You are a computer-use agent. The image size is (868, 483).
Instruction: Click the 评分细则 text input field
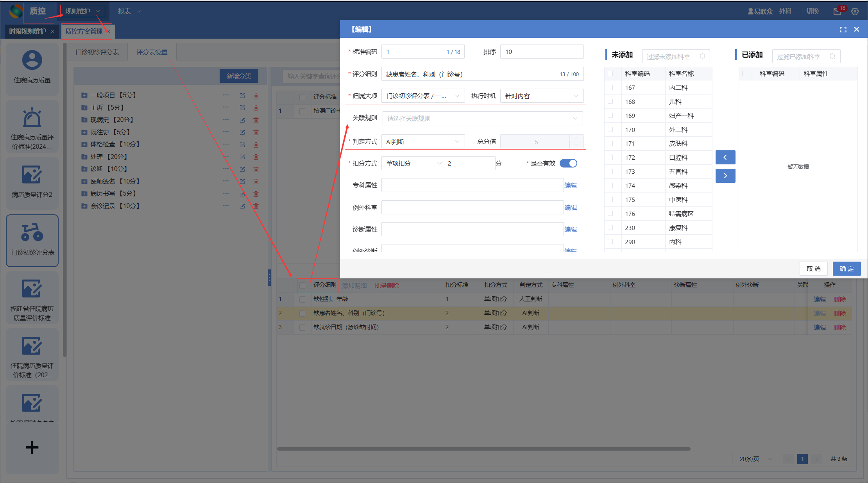point(469,74)
